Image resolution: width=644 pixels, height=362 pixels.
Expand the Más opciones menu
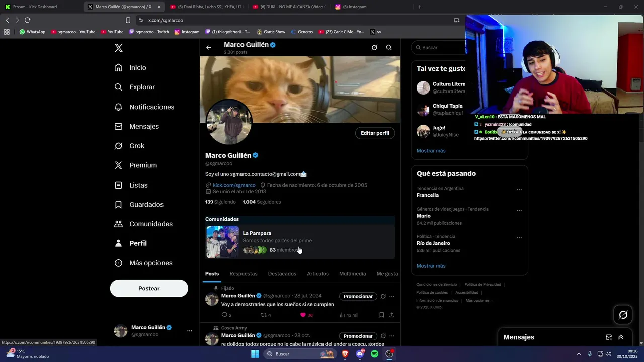click(143, 263)
